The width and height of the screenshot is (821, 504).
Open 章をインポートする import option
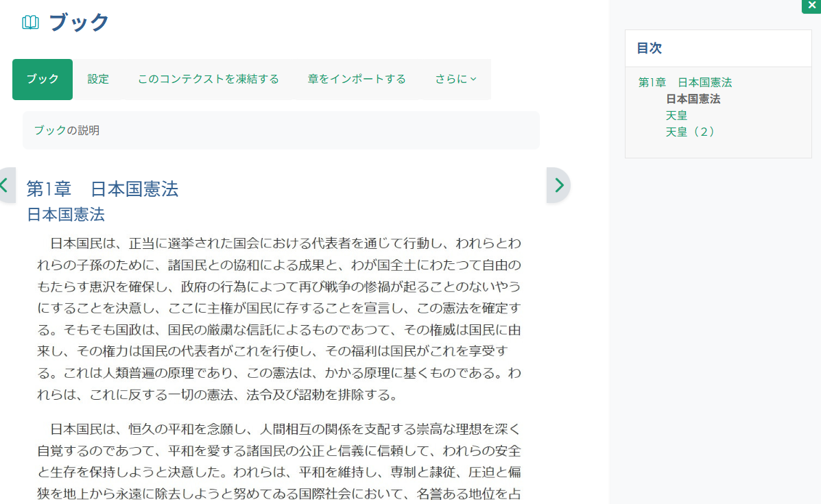(357, 79)
